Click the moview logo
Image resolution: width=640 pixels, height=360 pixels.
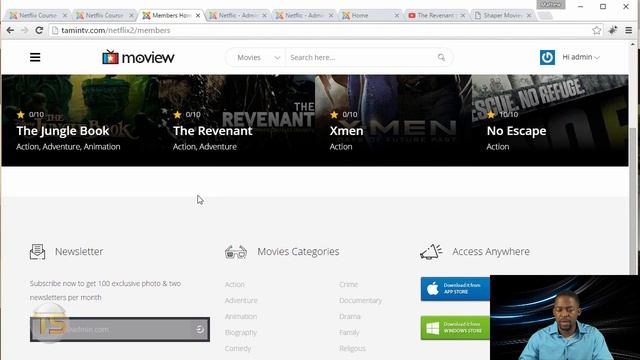tap(138, 58)
